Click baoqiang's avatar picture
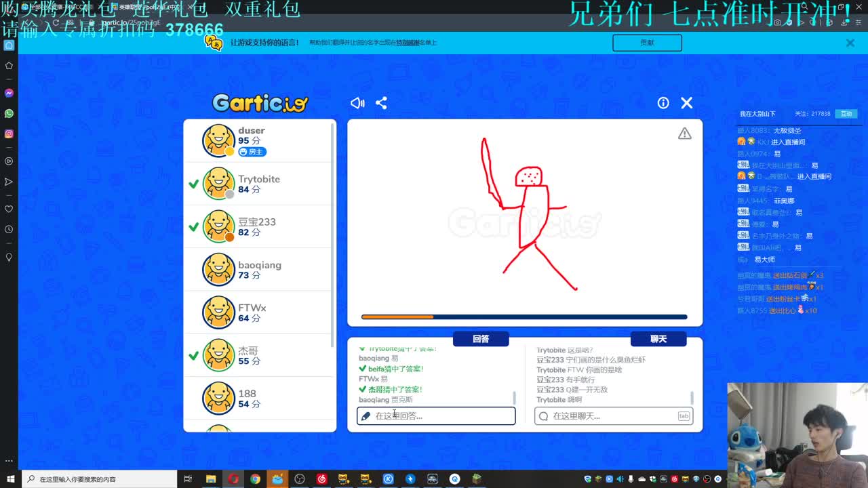The height and width of the screenshot is (488, 868). tap(218, 269)
